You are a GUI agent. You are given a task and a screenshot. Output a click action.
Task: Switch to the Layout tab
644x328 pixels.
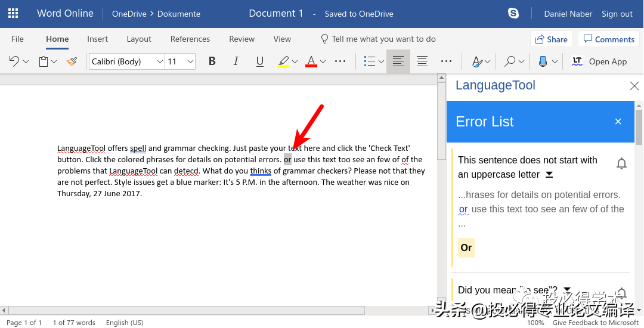point(139,39)
